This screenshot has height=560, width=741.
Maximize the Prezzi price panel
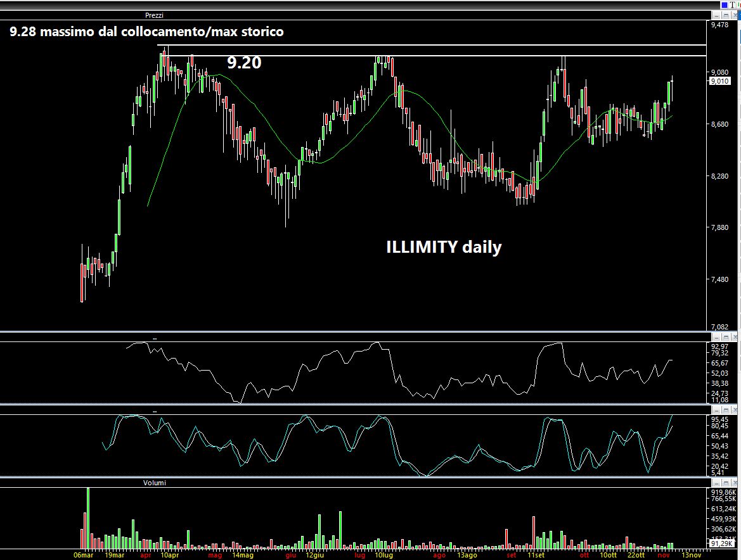tap(726, 15)
